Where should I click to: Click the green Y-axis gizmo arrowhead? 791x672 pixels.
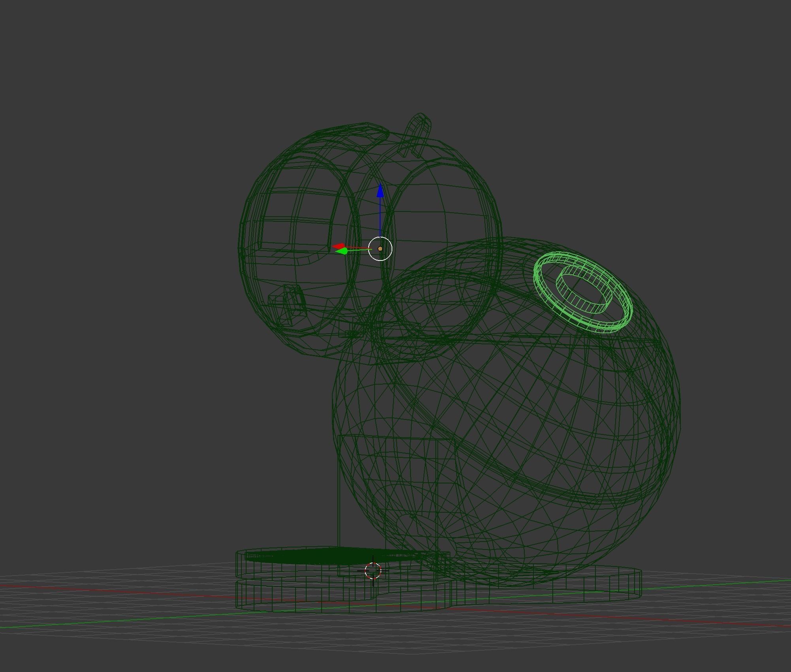(342, 251)
